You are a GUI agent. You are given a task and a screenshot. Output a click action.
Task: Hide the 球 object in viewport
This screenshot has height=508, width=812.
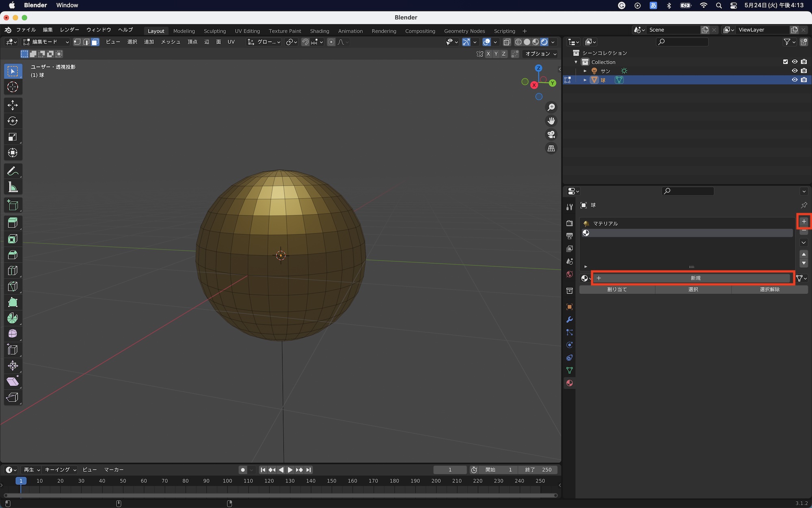coord(795,80)
